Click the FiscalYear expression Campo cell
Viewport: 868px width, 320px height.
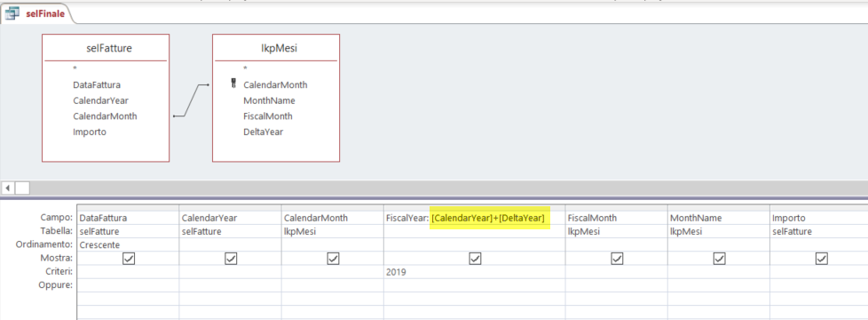point(475,218)
